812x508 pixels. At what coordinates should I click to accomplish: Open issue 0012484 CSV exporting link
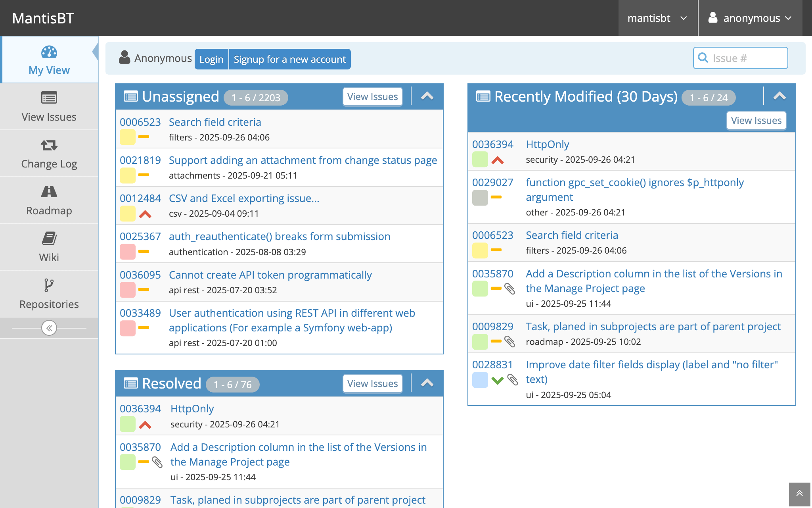(x=244, y=198)
